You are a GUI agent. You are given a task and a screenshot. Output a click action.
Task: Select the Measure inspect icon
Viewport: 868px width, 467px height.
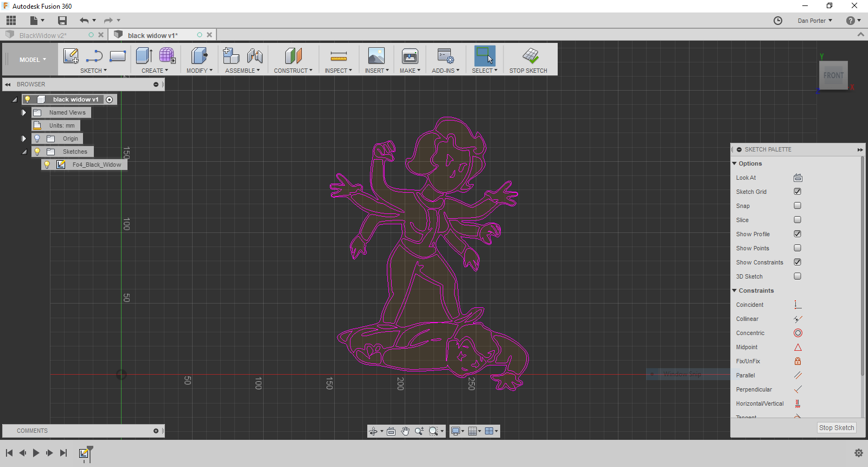point(339,56)
